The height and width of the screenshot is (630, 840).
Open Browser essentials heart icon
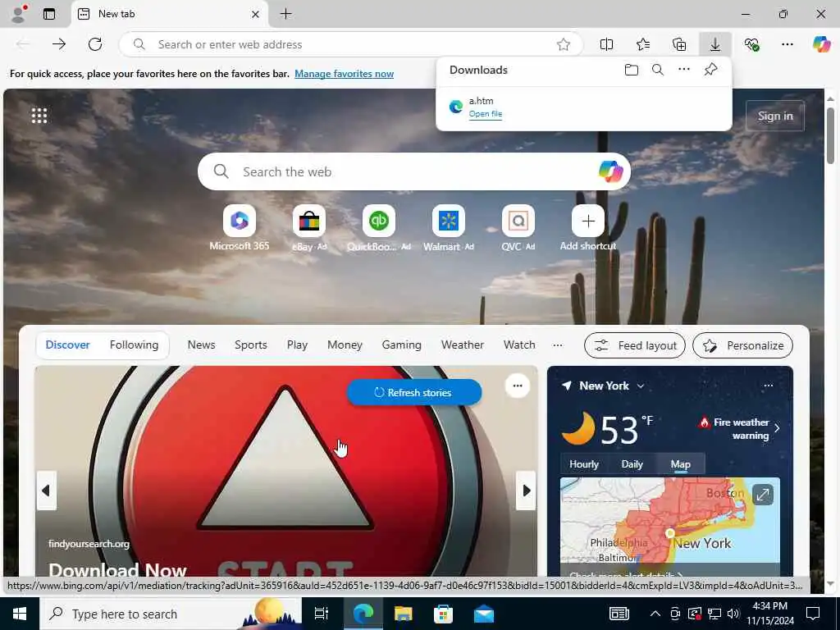tap(751, 44)
